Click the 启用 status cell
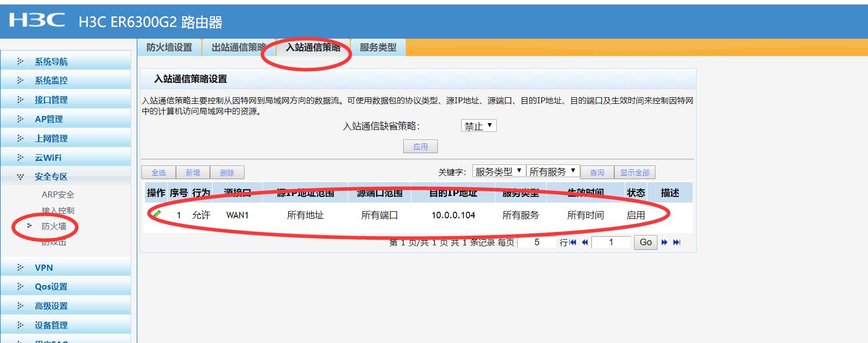868x343 pixels. point(636,215)
